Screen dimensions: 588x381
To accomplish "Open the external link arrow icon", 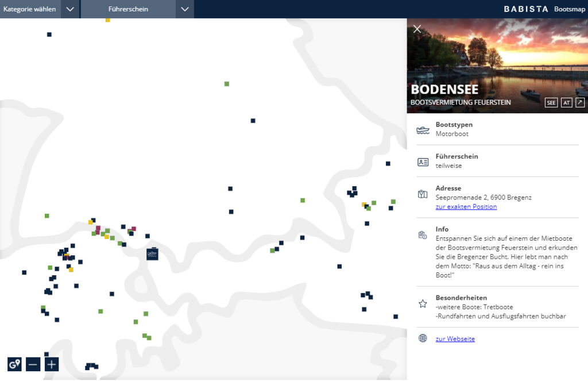I will tap(580, 103).
